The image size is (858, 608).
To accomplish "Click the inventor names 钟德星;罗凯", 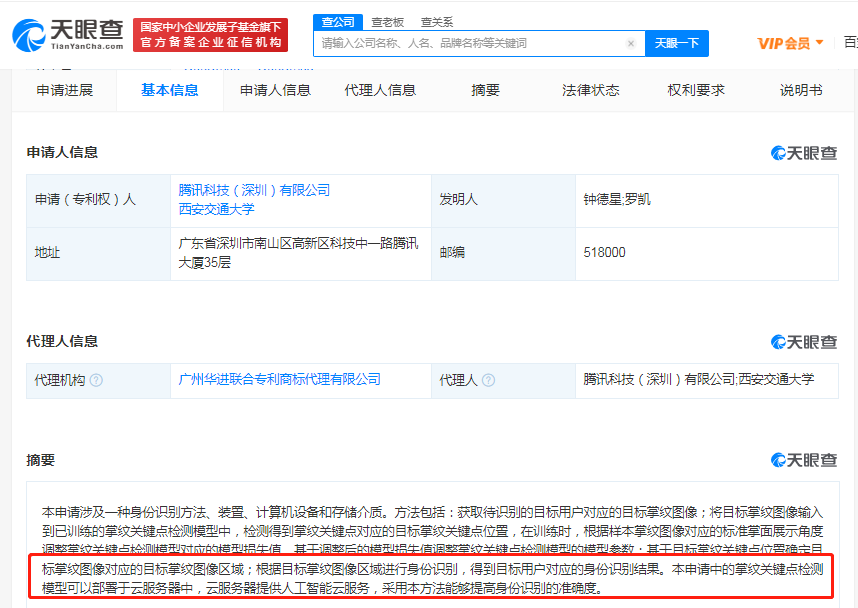I will [617, 200].
